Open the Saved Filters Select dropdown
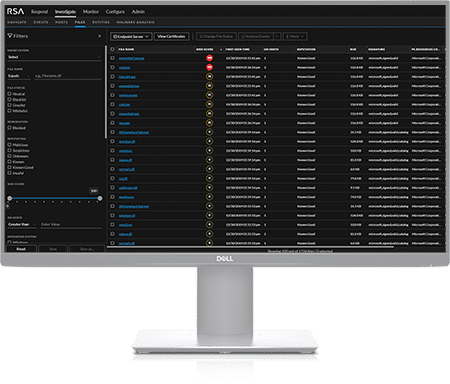Image resolution: width=450 pixels, height=384 pixels. tap(54, 57)
